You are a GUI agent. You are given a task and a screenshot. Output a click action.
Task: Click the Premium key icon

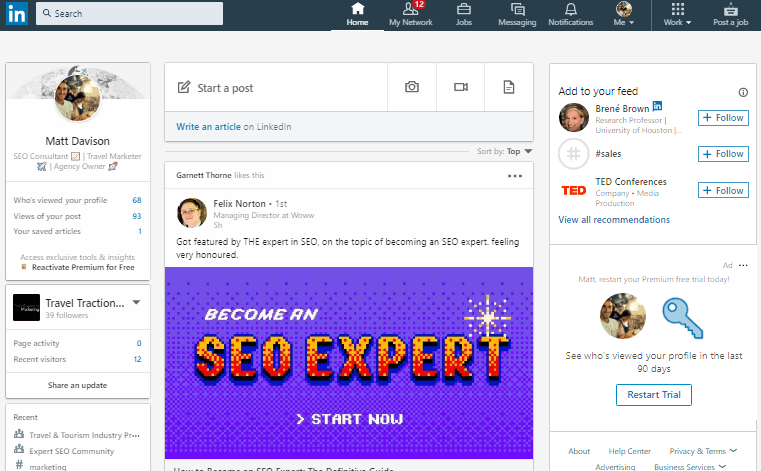(683, 318)
